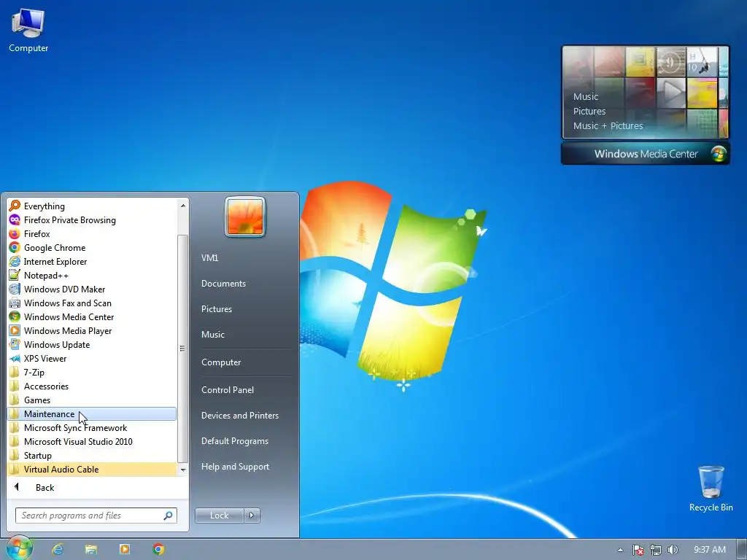747x560 pixels.
Task: Expand the Games folder
Action: click(x=92, y=400)
